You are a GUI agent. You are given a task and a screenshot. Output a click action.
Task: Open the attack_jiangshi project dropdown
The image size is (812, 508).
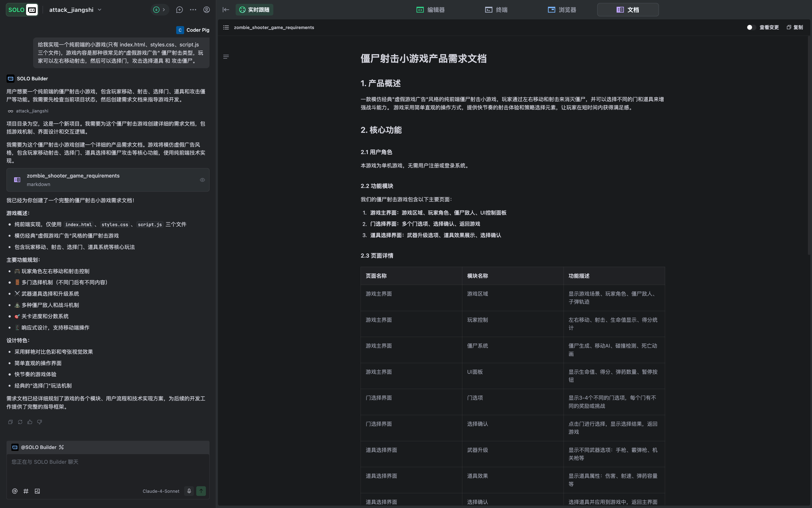coord(75,10)
